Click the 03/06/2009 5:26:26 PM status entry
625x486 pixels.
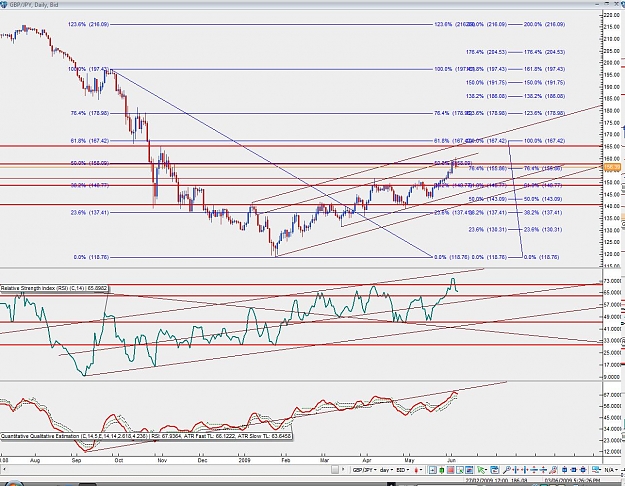(x=574, y=482)
